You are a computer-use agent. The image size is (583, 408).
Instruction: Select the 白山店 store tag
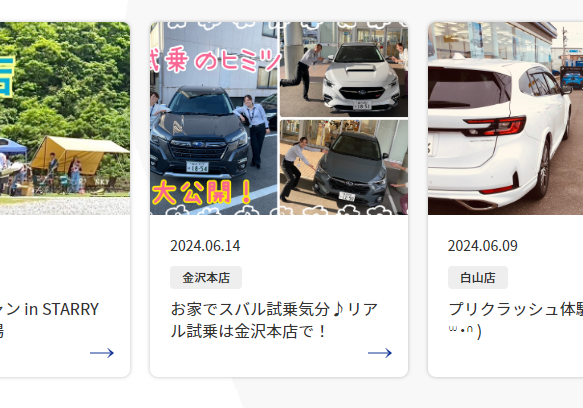tap(478, 277)
